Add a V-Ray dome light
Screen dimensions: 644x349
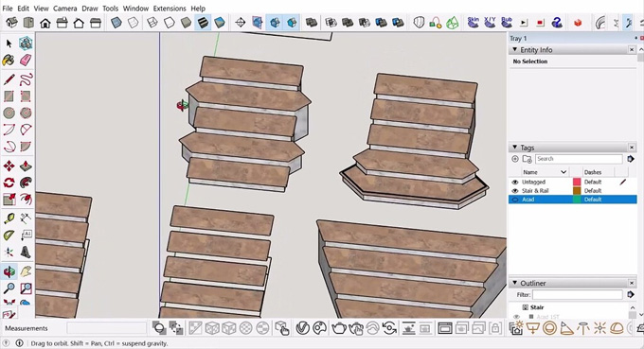coord(617,328)
